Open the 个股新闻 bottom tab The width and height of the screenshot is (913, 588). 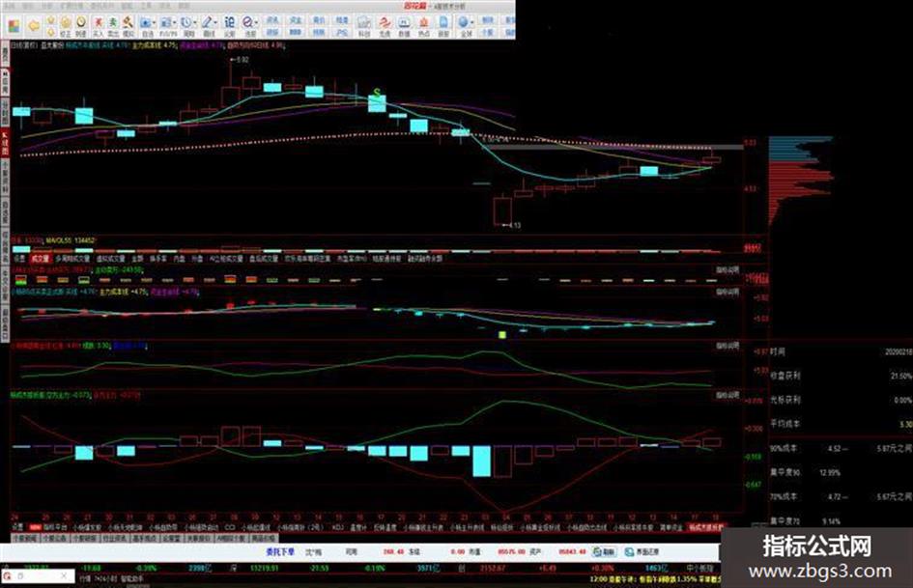pyautogui.click(x=24, y=539)
